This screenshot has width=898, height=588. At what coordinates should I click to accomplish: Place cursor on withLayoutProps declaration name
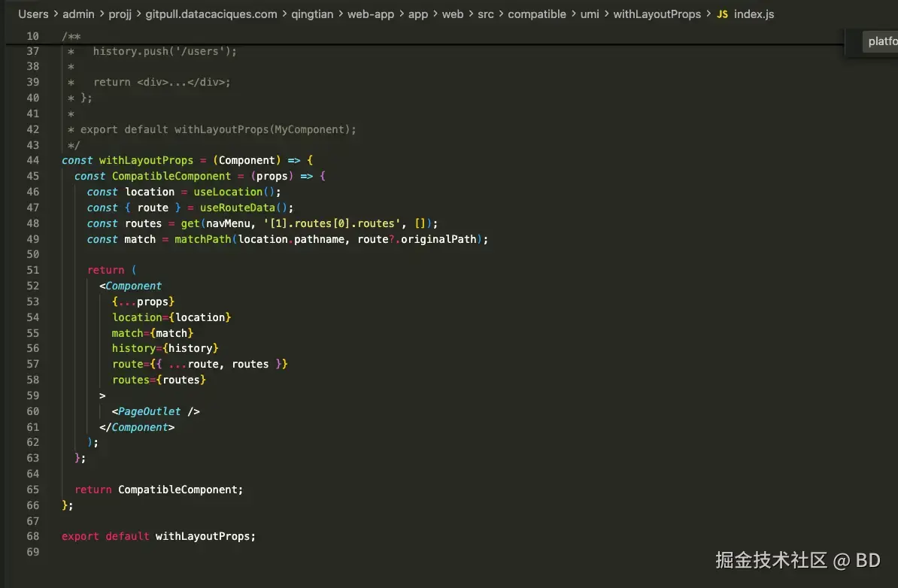point(146,160)
